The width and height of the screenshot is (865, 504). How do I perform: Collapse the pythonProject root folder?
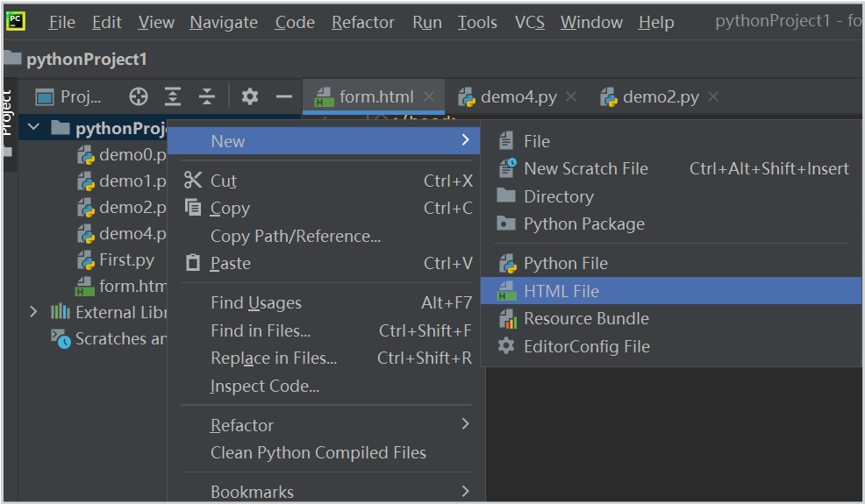33,128
